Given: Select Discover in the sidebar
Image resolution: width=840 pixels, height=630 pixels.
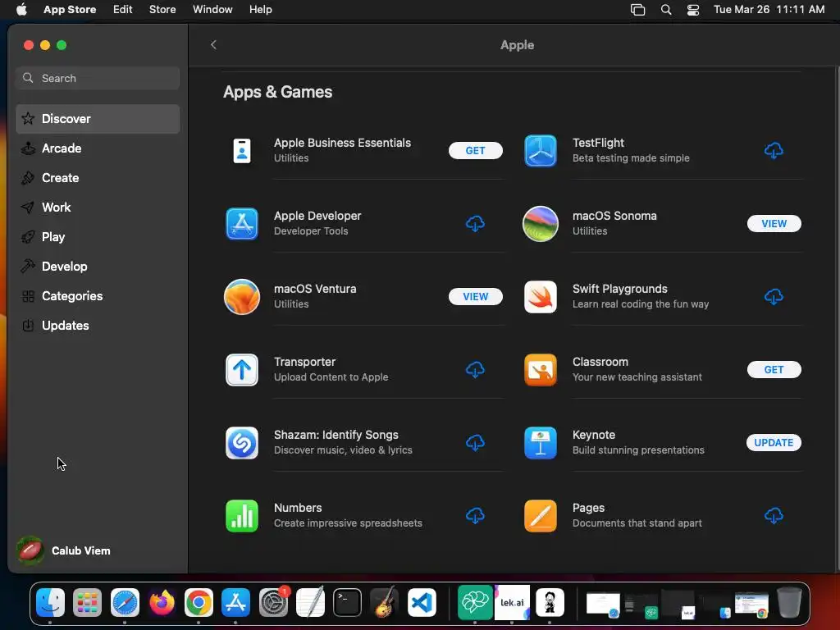Looking at the screenshot, I should click(x=98, y=118).
